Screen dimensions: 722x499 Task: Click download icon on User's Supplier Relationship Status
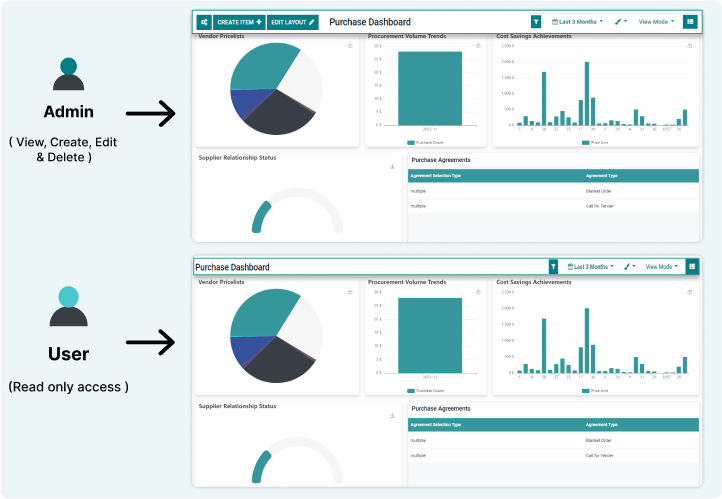click(392, 415)
